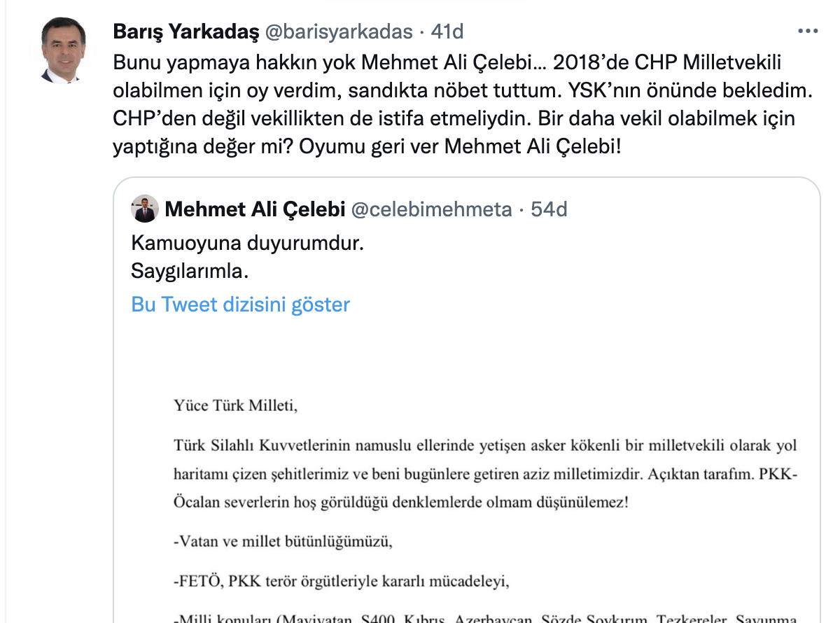Open Barış Yarkadaş's profile via display name
Image resolution: width=840 pixels, height=623 pixels.
(x=185, y=31)
